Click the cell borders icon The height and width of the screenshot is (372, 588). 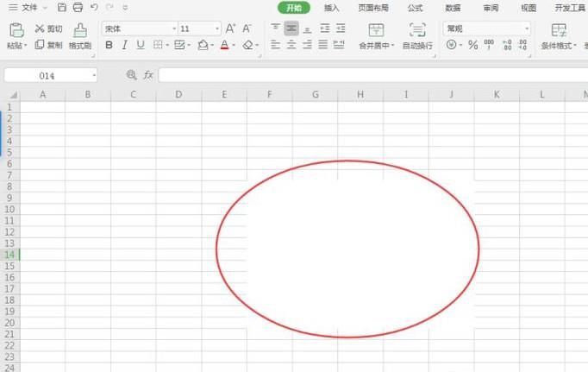(158, 45)
